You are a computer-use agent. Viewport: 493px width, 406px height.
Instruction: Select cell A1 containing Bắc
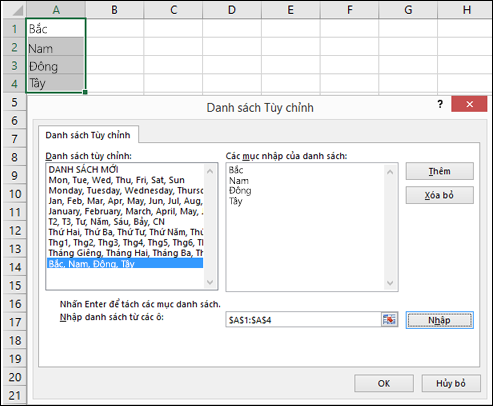56,28
